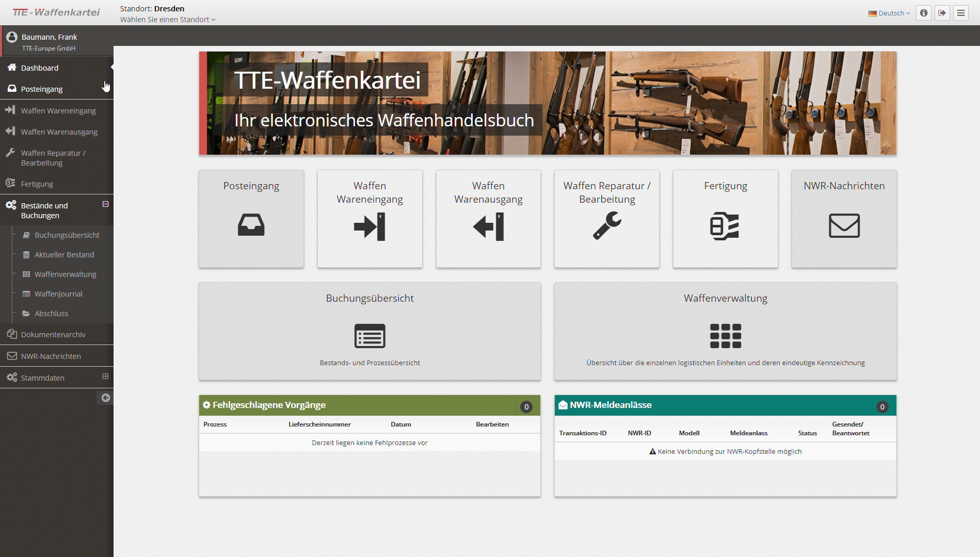Click the Liefer­scheinnummer column header
The width and height of the screenshot is (980, 557).
(319, 424)
